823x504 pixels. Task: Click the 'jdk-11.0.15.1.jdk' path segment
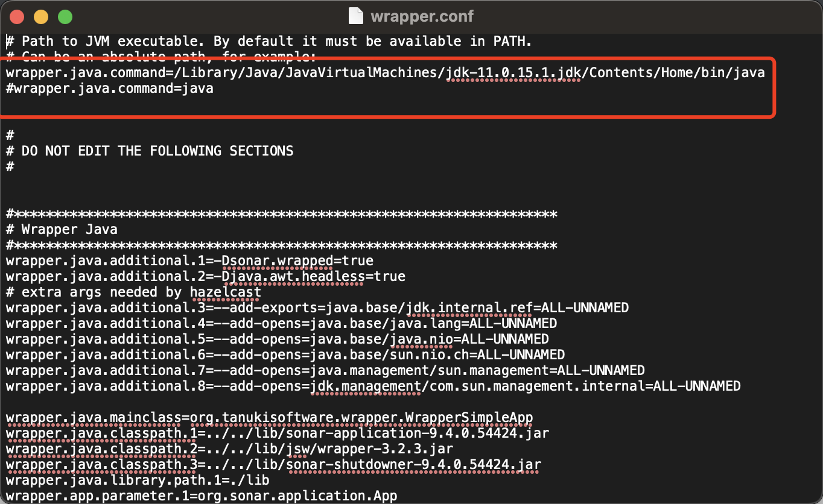click(x=513, y=73)
